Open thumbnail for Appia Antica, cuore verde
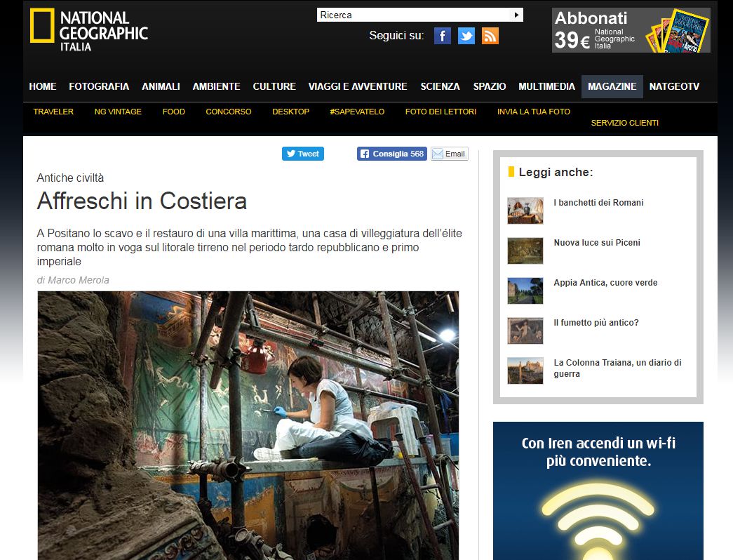The height and width of the screenshot is (560, 733). pos(525,291)
